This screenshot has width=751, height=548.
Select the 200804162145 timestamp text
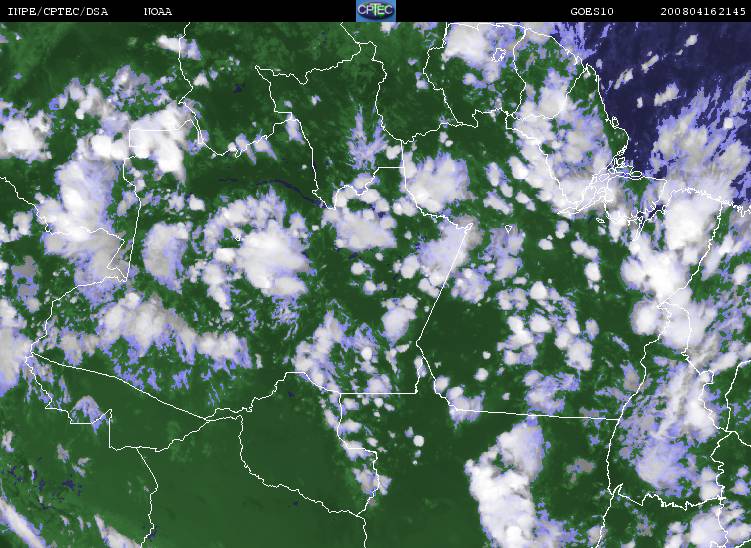[x=703, y=11]
